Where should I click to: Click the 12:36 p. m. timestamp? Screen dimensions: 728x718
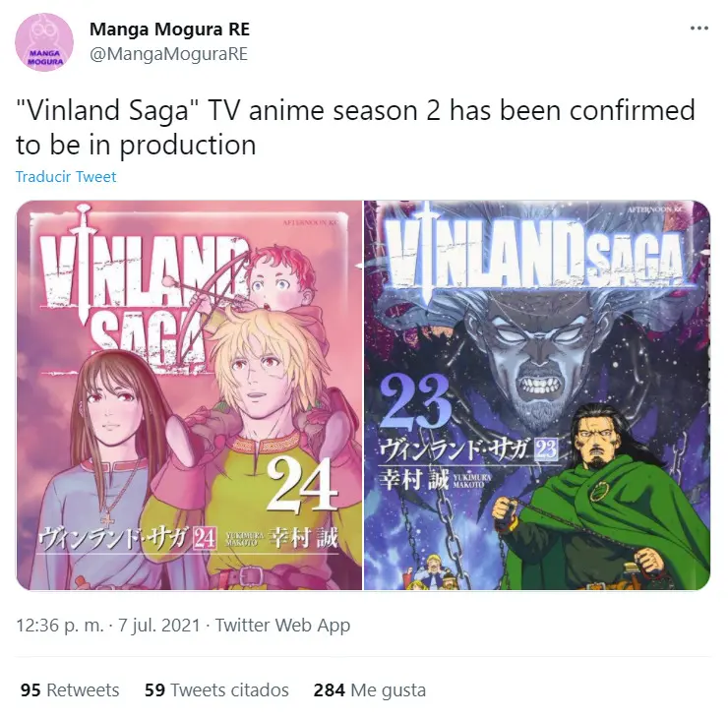point(60,626)
